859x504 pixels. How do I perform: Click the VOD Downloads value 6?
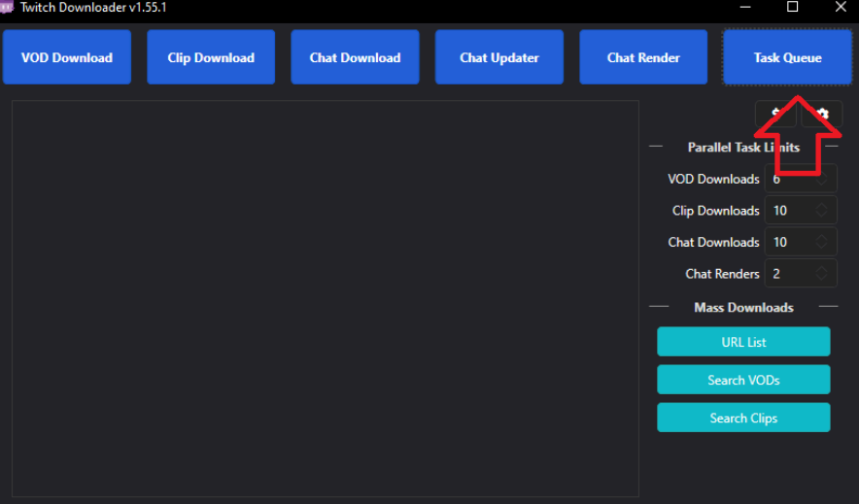pyautogui.click(x=776, y=179)
